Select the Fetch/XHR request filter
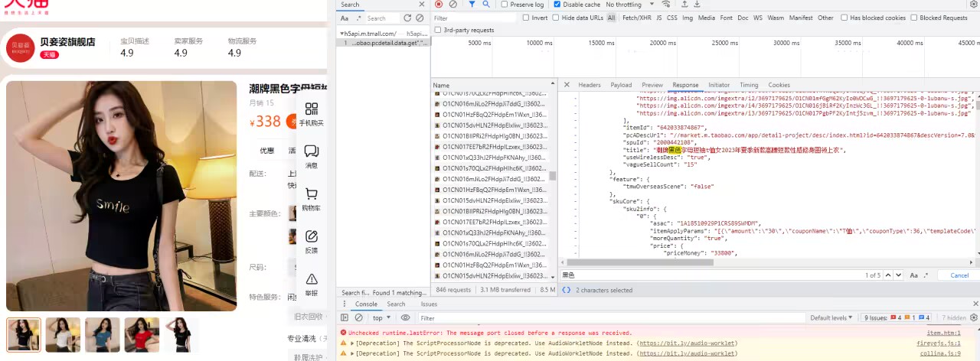 point(635,18)
